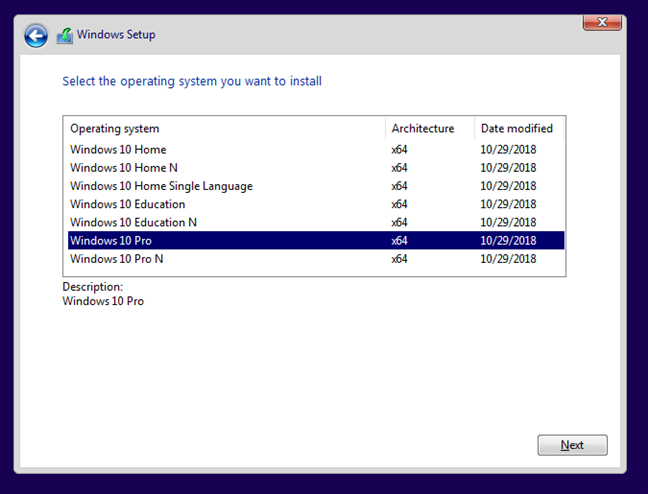648x494 pixels.
Task: Select Windows 10 Education edition
Action: click(316, 204)
